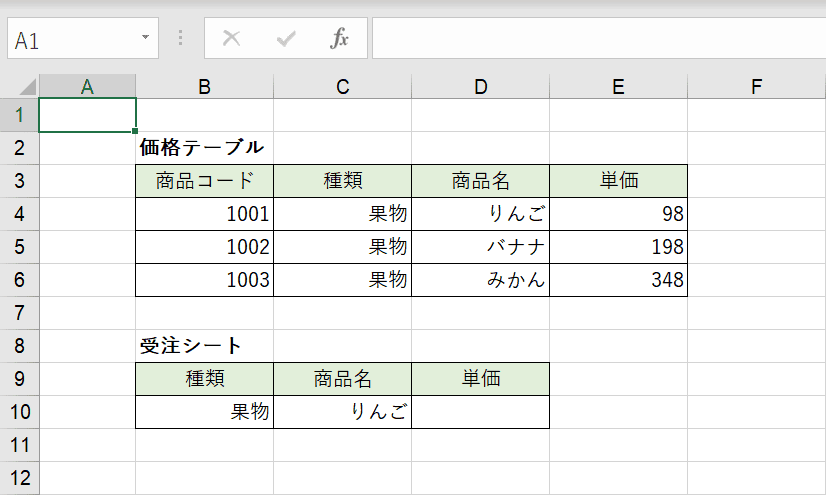The image size is (826, 495).
Task: Select column E header
Action: coord(618,86)
